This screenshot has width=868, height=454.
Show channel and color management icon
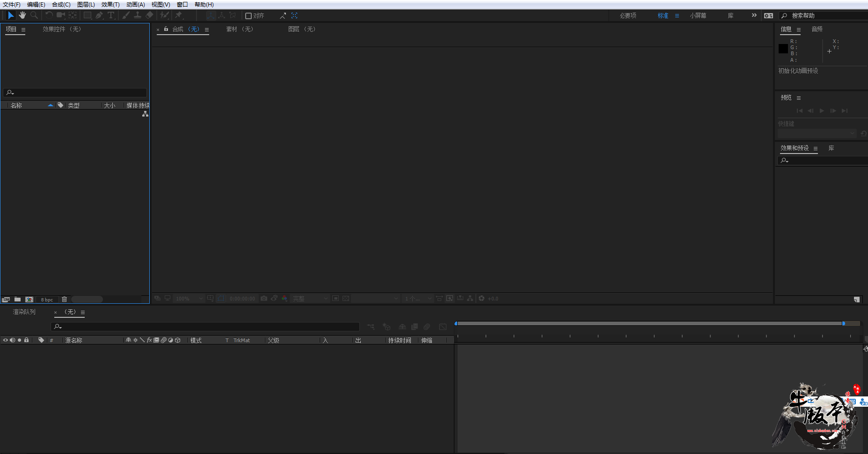pos(284,298)
